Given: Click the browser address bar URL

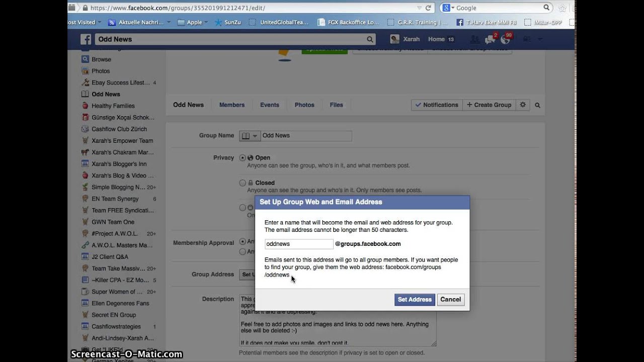Looking at the screenshot, I should tap(178, 8).
